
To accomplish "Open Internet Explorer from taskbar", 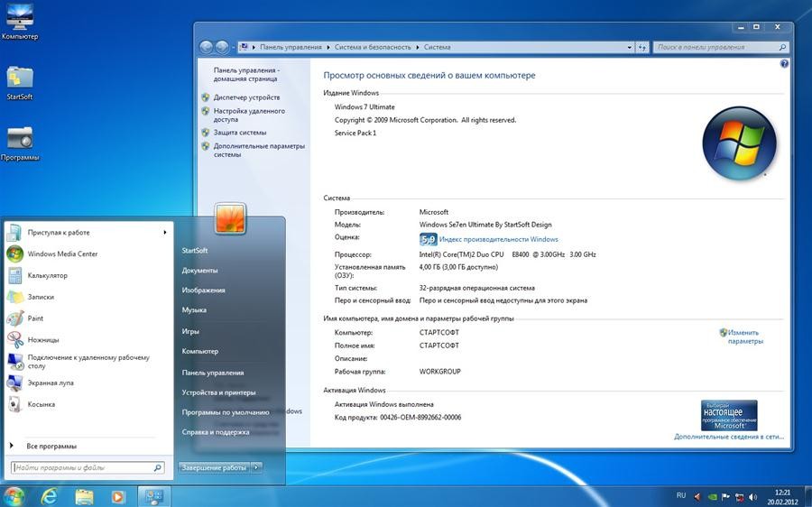I will click(50, 497).
